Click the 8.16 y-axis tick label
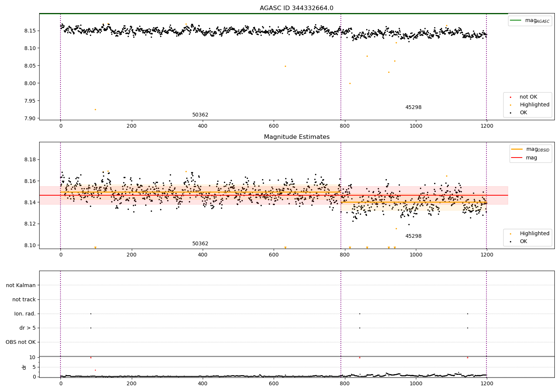 point(29,181)
